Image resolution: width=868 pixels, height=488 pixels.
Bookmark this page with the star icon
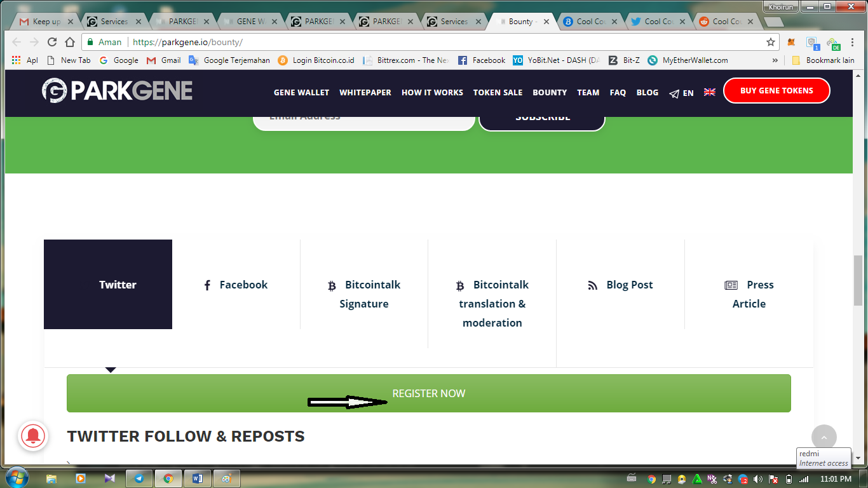(x=771, y=43)
